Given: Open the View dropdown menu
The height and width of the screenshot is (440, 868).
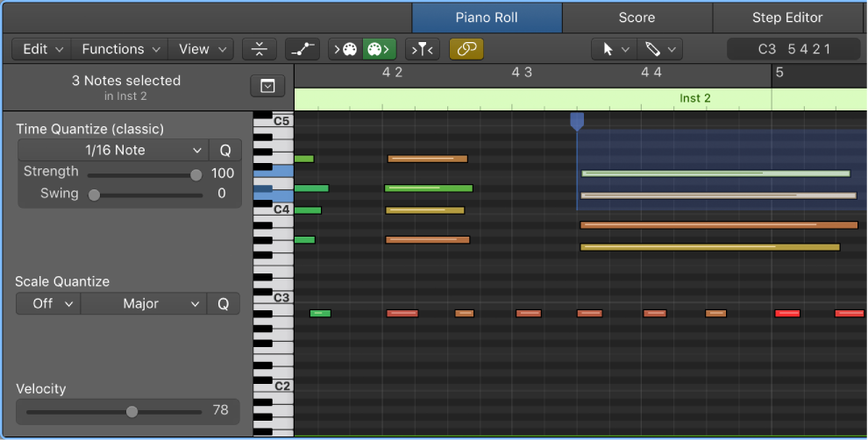Looking at the screenshot, I should 201,49.
